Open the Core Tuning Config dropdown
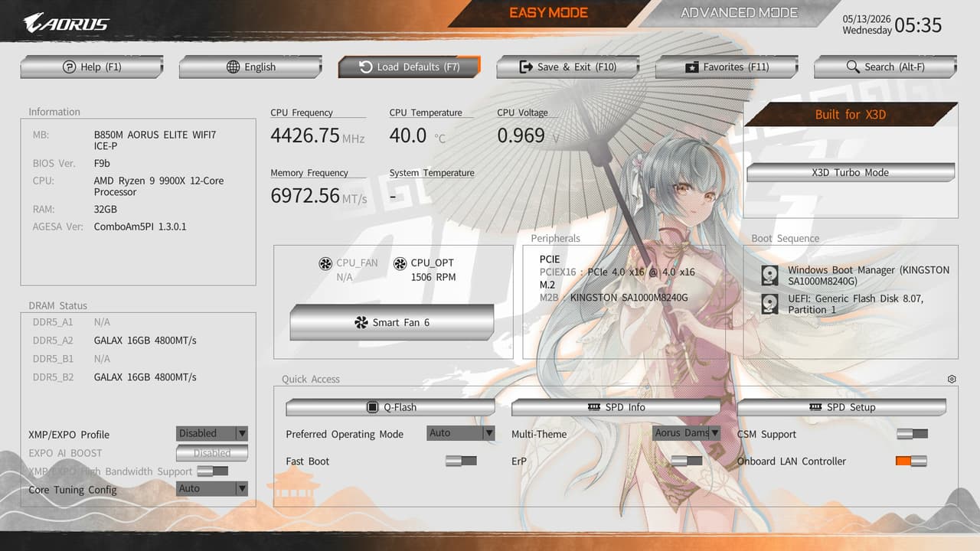The image size is (980, 551). tap(212, 488)
